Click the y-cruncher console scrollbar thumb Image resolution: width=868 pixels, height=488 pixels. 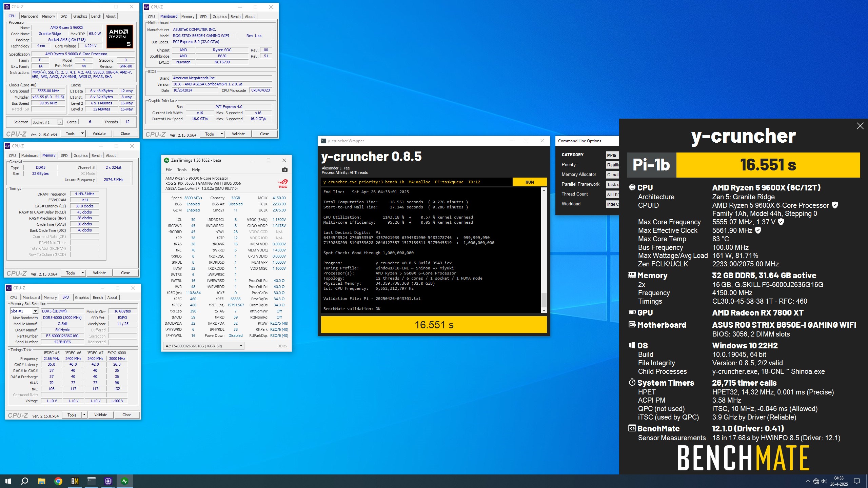pos(544,300)
